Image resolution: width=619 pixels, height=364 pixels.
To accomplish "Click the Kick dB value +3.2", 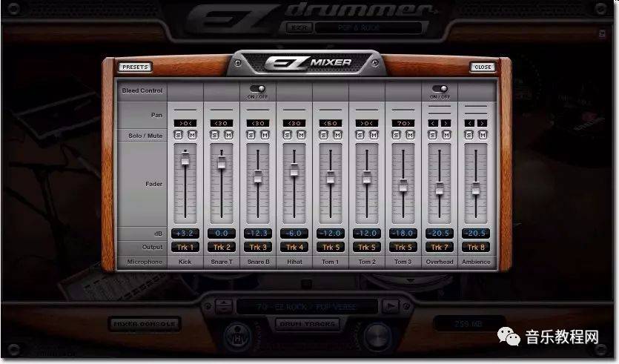I will tap(185, 234).
